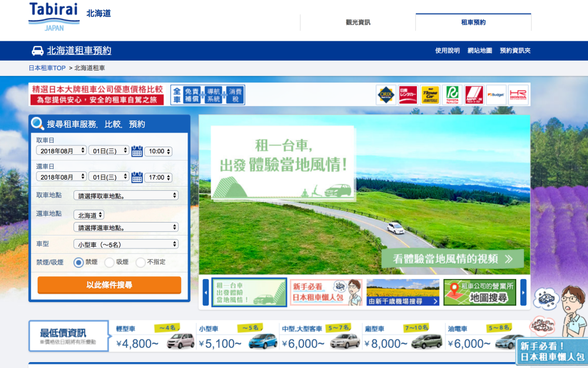588x368 pixels.
Task: Click the Nippon Rent-A-Car logo
Action: click(x=474, y=95)
